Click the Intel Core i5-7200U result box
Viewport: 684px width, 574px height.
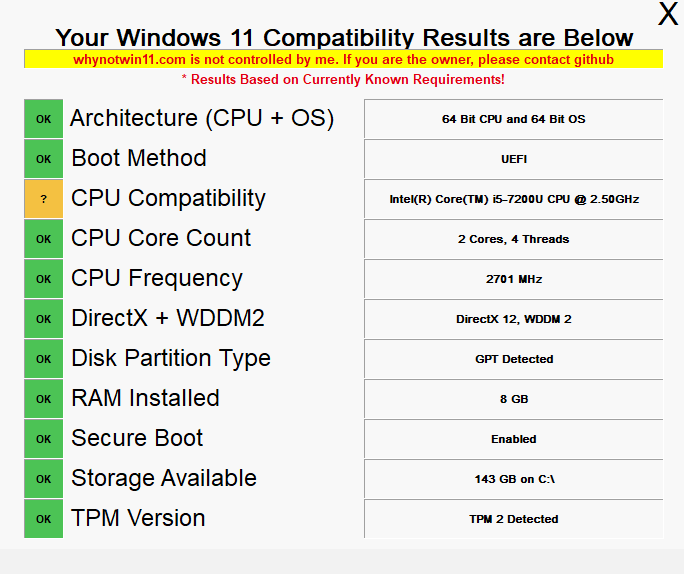click(x=513, y=199)
